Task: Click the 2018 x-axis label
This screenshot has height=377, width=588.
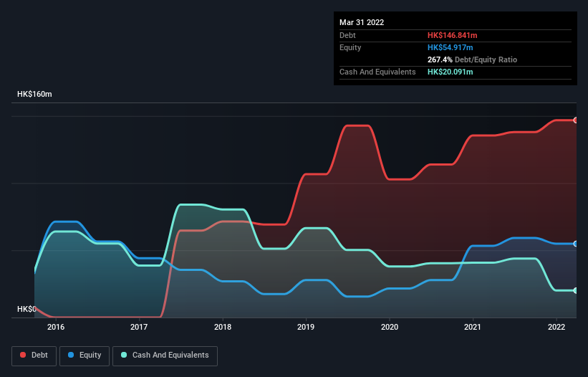Action: tap(223, 327)
